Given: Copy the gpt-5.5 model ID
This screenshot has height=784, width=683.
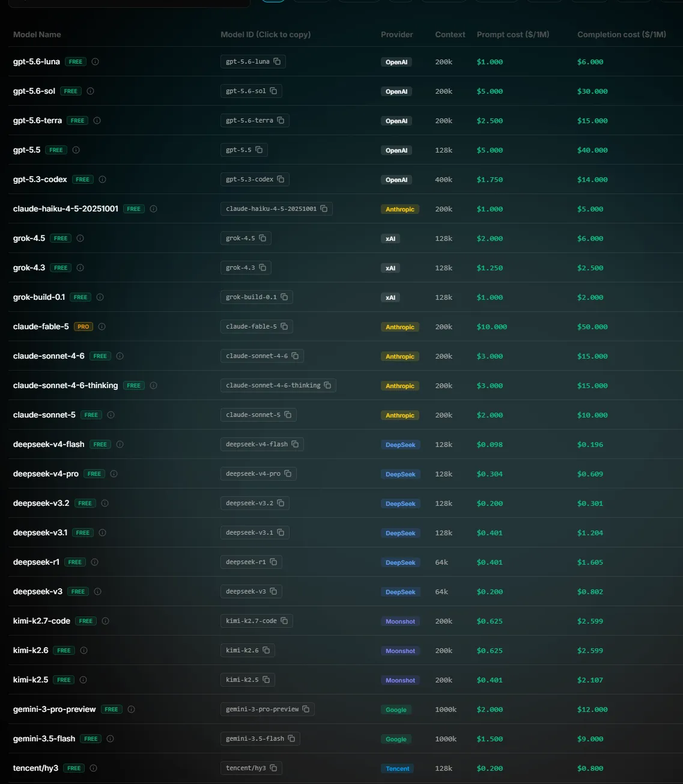Looking at the screenshot, I should (244, 150).
